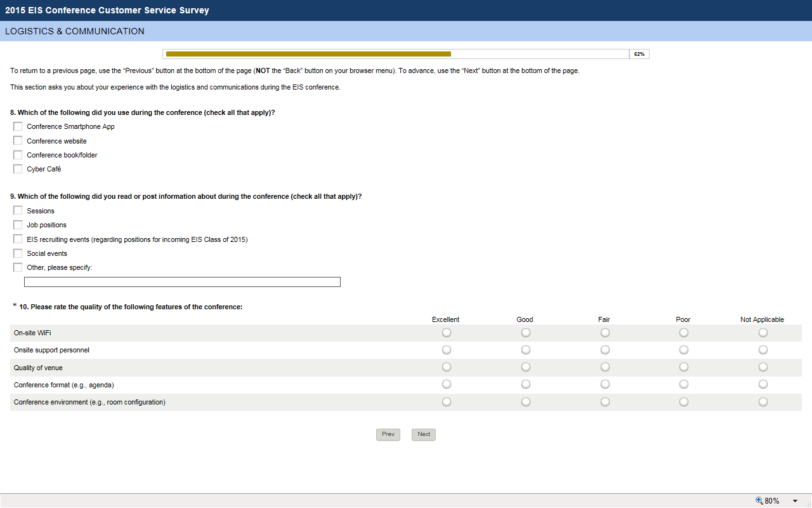
Task: Rate Conference format as Poor
Action: [684, 384]
